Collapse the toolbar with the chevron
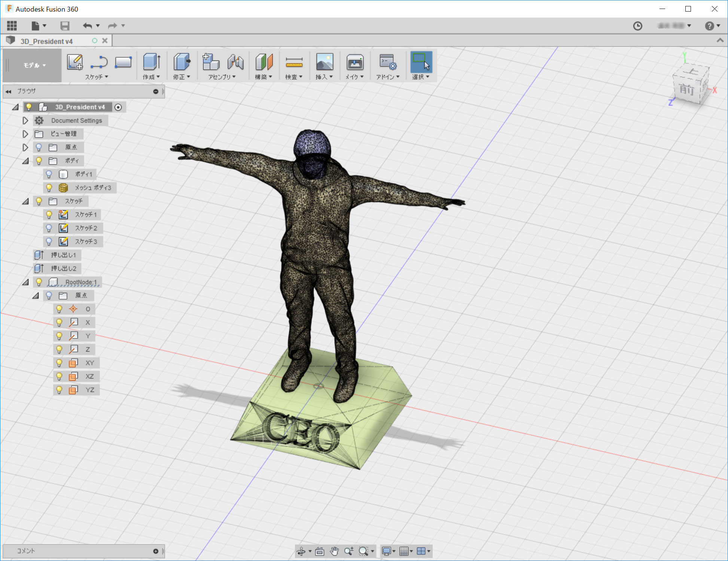 (x=720, y=40)
